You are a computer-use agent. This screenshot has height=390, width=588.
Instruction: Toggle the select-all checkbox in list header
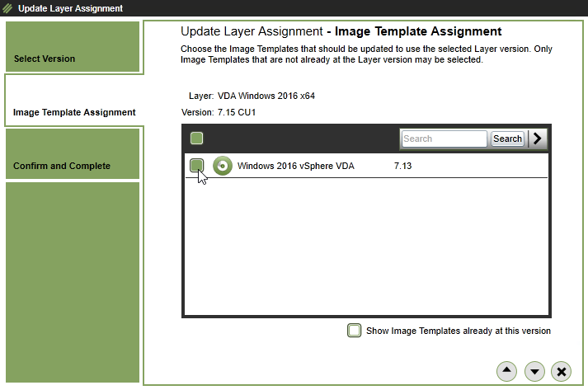[196, 139]
